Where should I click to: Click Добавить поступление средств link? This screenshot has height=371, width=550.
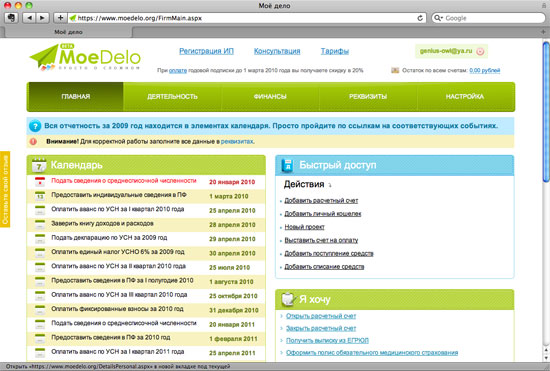coord(329,254)
